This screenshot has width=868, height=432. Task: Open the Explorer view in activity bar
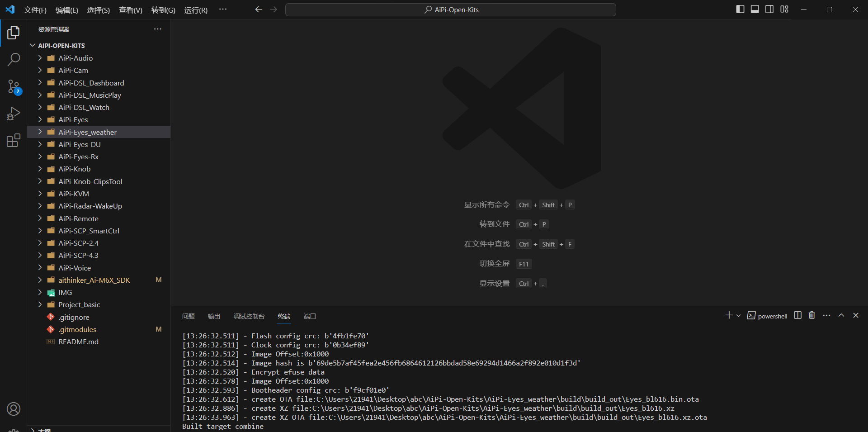[x=14, y=33]
